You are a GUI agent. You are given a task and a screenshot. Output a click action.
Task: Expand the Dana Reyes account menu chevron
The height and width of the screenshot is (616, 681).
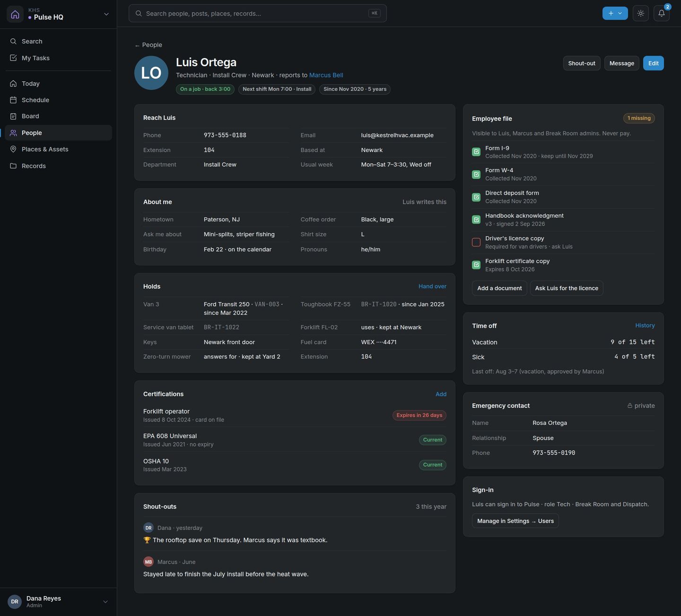point(105,602)
